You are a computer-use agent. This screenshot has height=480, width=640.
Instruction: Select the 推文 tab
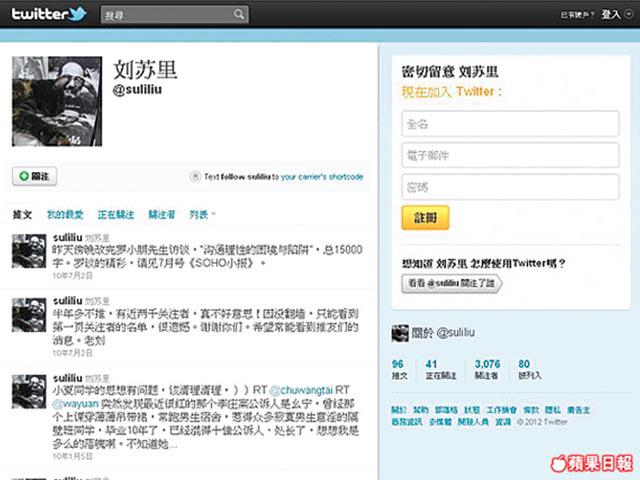pos(22,214)
